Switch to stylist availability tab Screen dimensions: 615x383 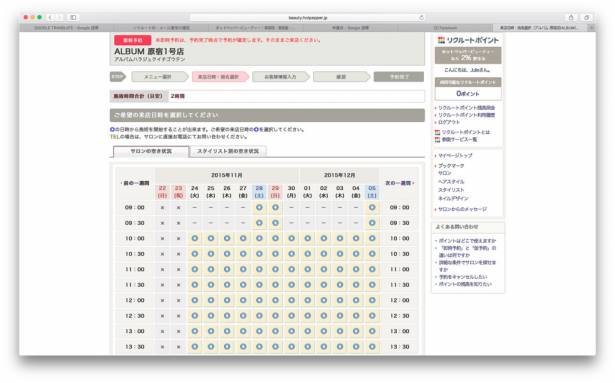228,151
